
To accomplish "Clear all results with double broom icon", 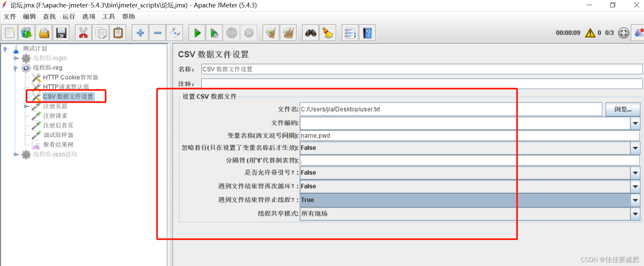I will [288, 33].
